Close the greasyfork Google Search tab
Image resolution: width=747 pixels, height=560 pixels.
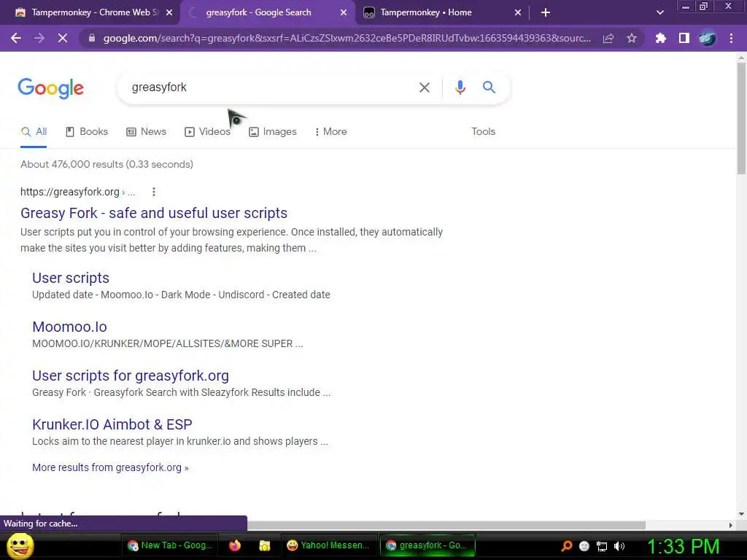point(344,12)
